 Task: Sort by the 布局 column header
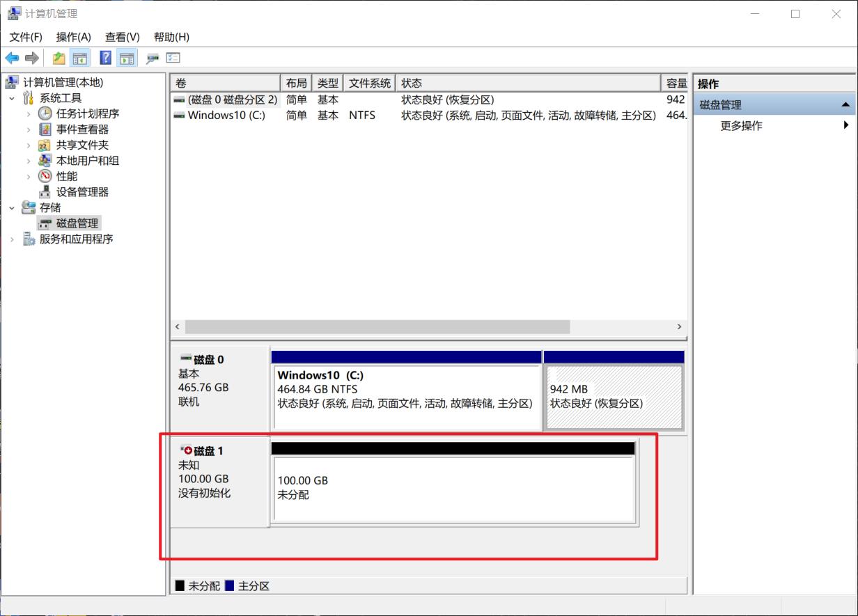point(296,83)
